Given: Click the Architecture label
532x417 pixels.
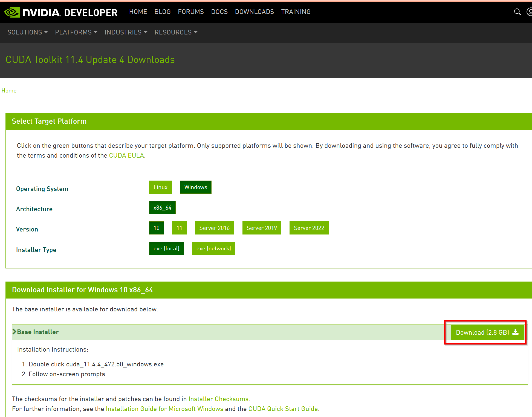Looking at the screenshot, I should click(34, 209).
